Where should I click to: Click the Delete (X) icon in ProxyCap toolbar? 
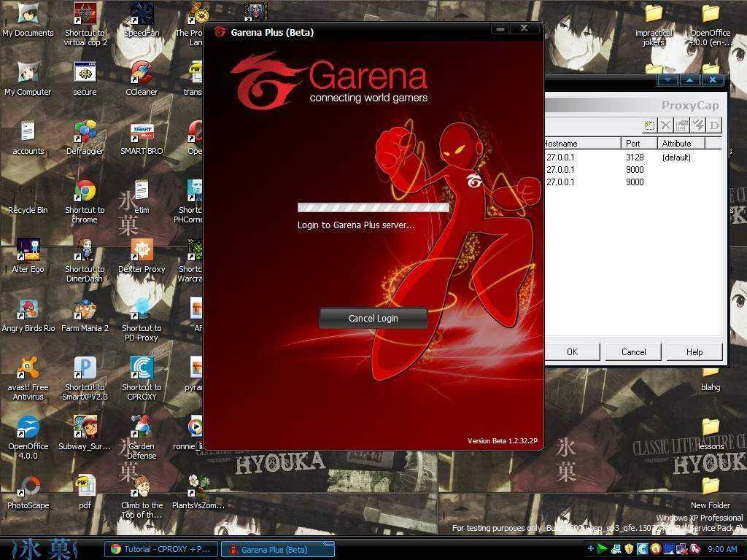665,125
